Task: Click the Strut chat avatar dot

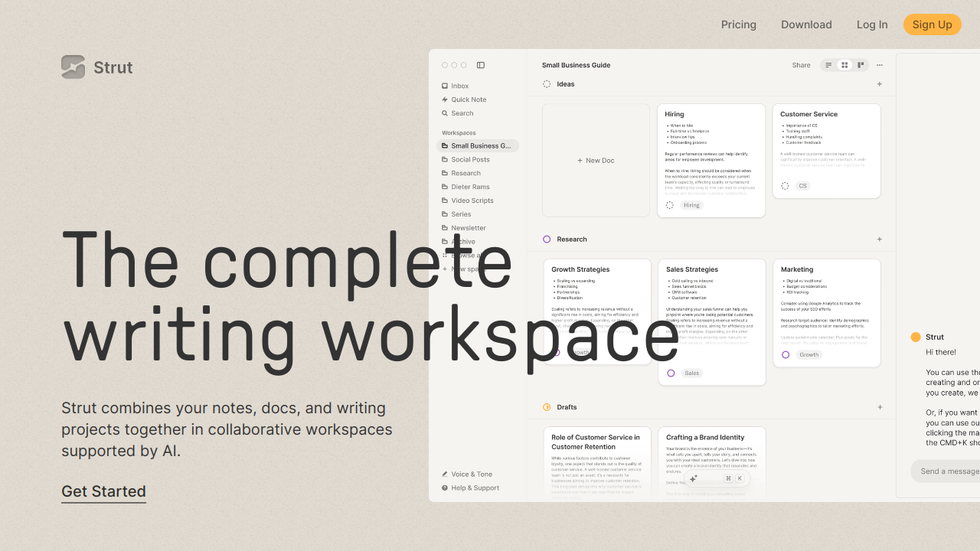Action: [x=916, y=337]
